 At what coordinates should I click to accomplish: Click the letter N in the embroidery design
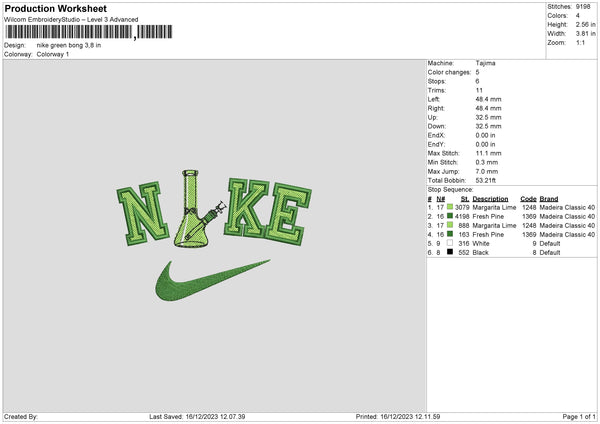(x=143, y=214)
